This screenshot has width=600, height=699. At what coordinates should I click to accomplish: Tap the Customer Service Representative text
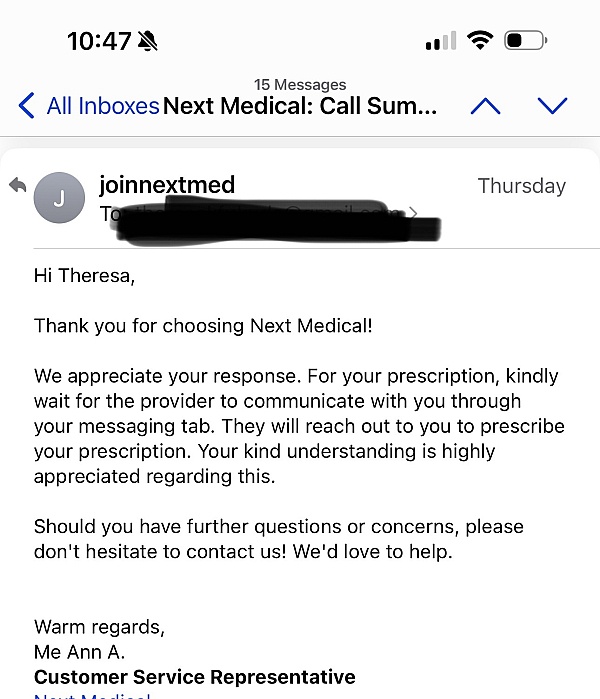click(194, 677)
